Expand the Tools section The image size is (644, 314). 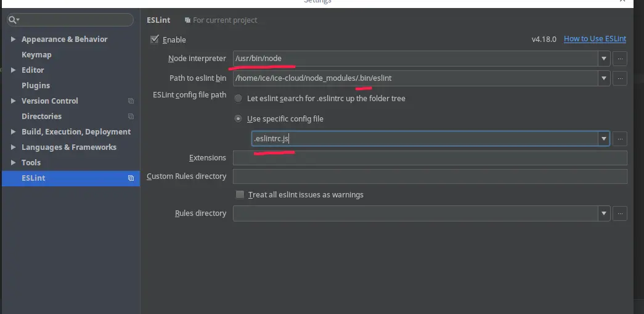click(x=13, y=162)
